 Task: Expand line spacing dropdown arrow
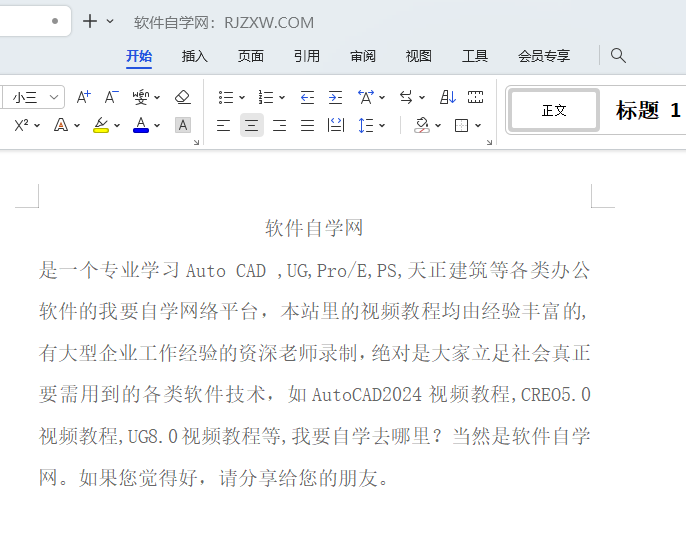(x=382, y=126)
